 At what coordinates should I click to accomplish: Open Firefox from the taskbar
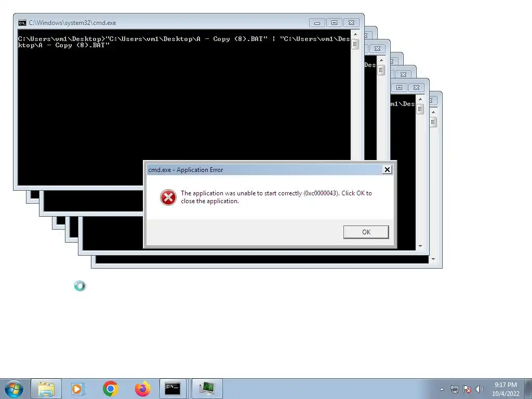(x=142, y=389)
